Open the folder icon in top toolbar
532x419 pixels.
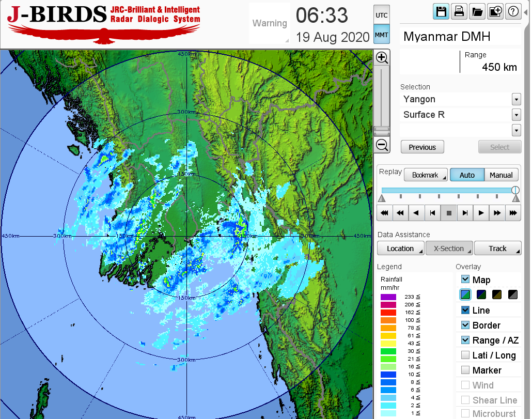pos(477,12)
